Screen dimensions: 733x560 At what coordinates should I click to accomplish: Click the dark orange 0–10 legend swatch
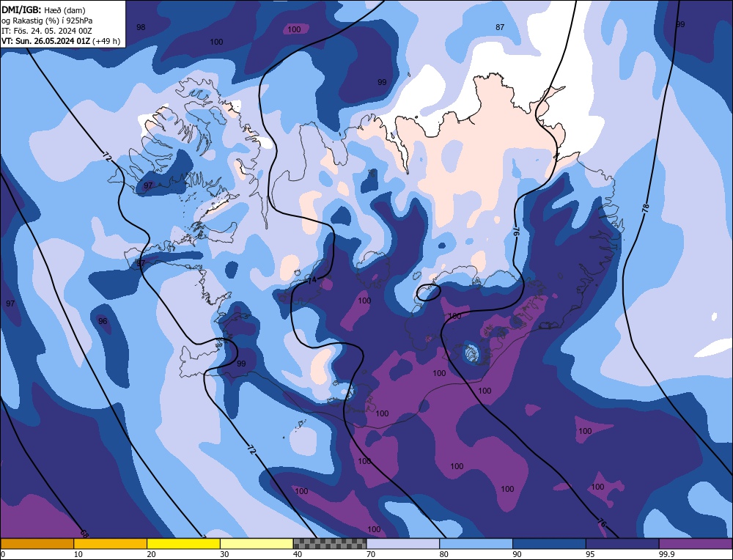[37, 543]
